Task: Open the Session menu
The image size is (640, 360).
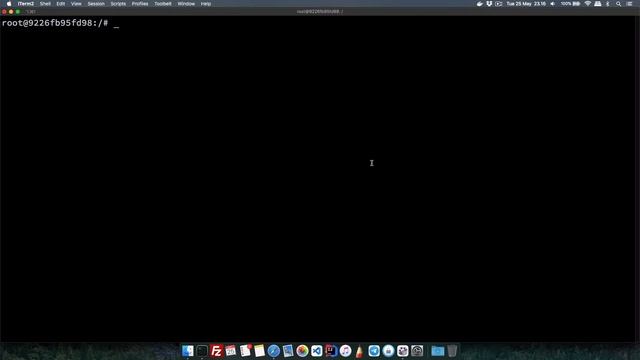Action: 96,4
